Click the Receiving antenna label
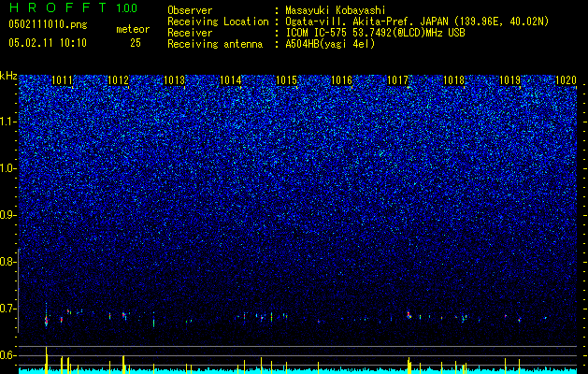Image resolution: width=588 pixels, height=374 pixels. coord(215,44)
